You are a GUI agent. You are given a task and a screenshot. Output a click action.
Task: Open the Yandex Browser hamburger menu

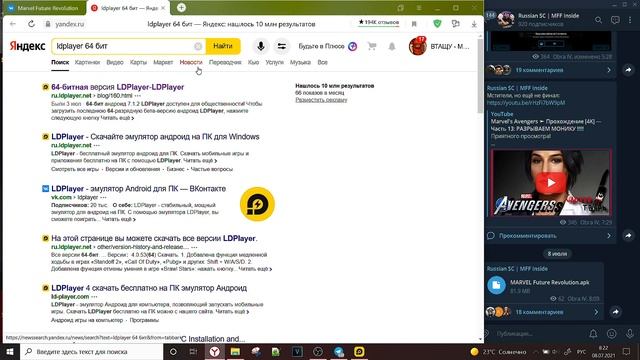tap(419, 8)
